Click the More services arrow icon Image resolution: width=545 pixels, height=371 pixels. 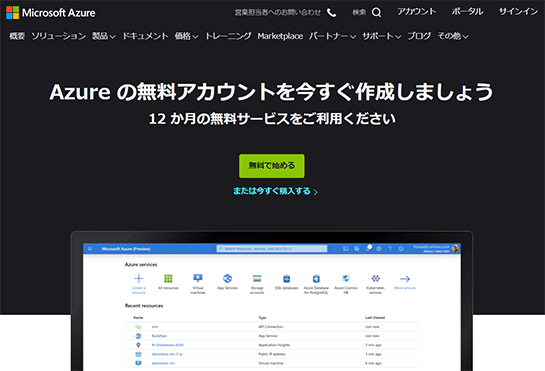(405, 279)
